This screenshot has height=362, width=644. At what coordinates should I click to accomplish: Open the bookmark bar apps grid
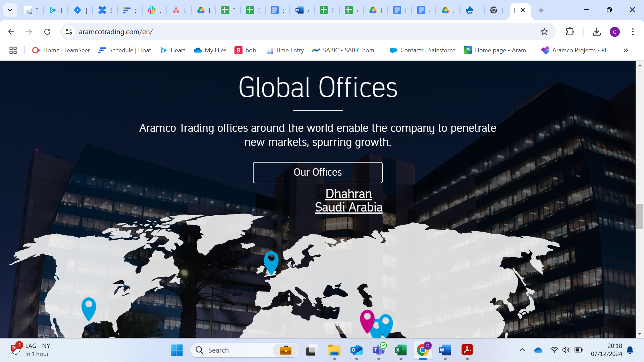tap(13, 50)
